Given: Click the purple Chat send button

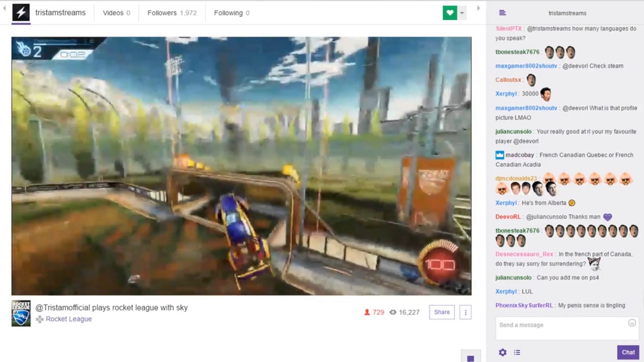Looking at the screenshot, I should point(628,352).
